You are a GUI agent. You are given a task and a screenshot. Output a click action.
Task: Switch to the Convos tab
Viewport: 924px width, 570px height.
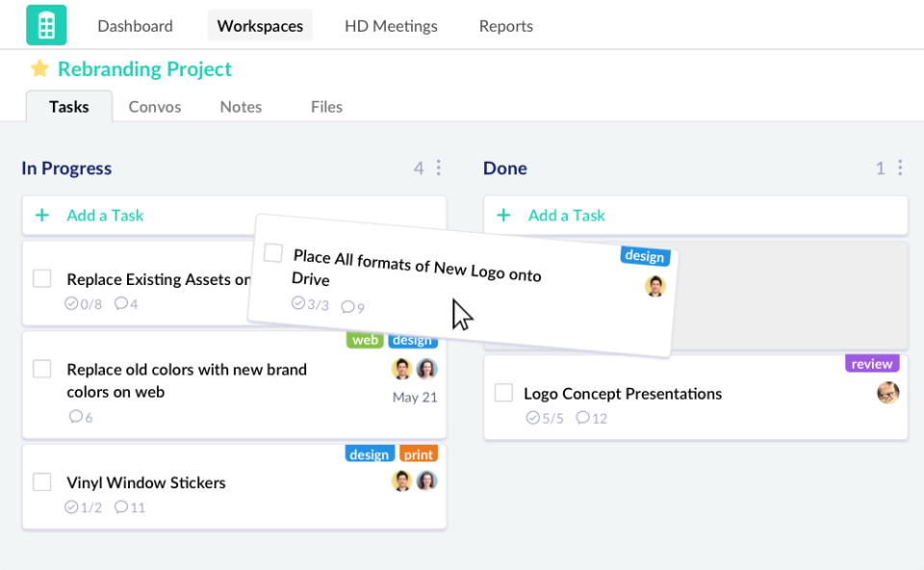(155, 107)
